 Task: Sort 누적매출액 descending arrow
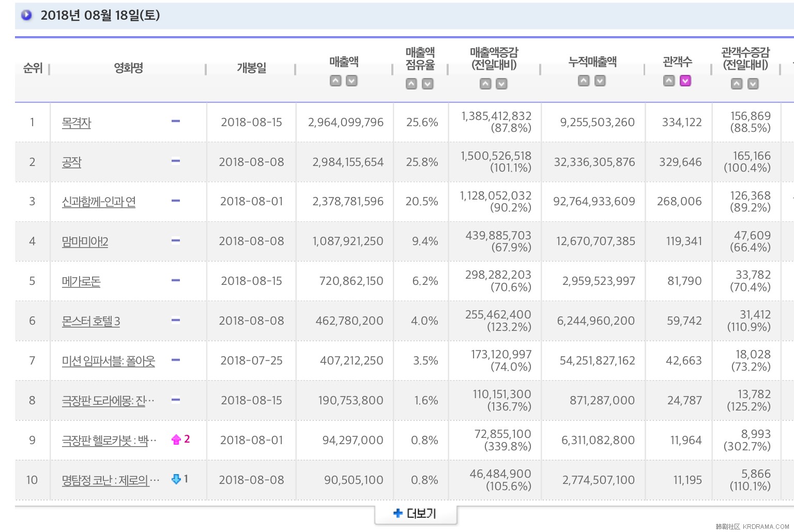tap(600, 81)
